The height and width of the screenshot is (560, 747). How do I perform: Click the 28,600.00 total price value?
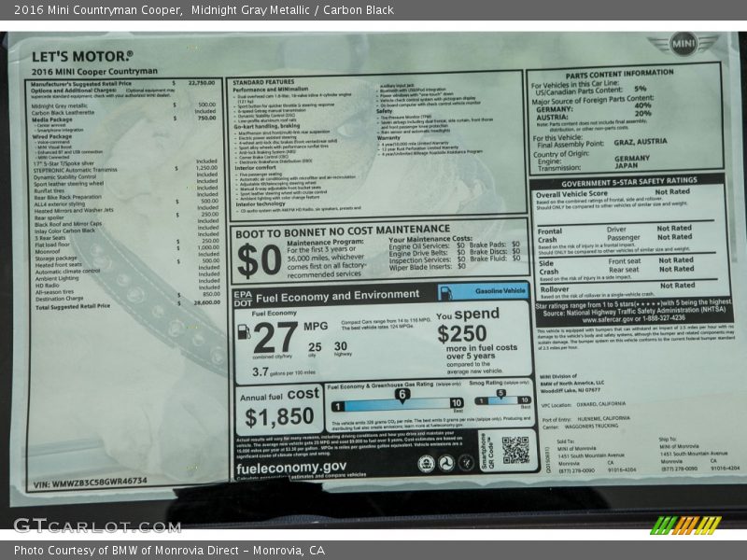tap(206, 302)
